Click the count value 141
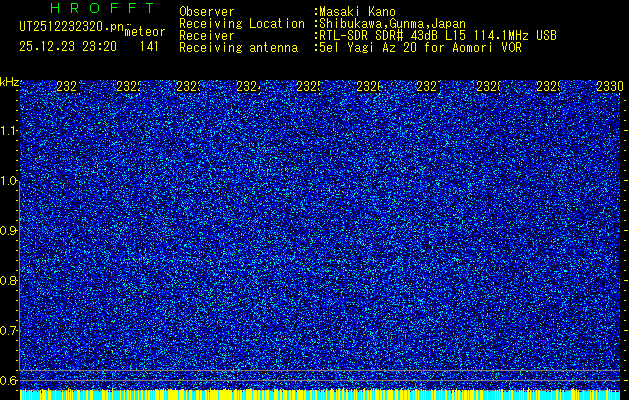The width and height of the screenshot is (629, 400). [x=149, y=47]
